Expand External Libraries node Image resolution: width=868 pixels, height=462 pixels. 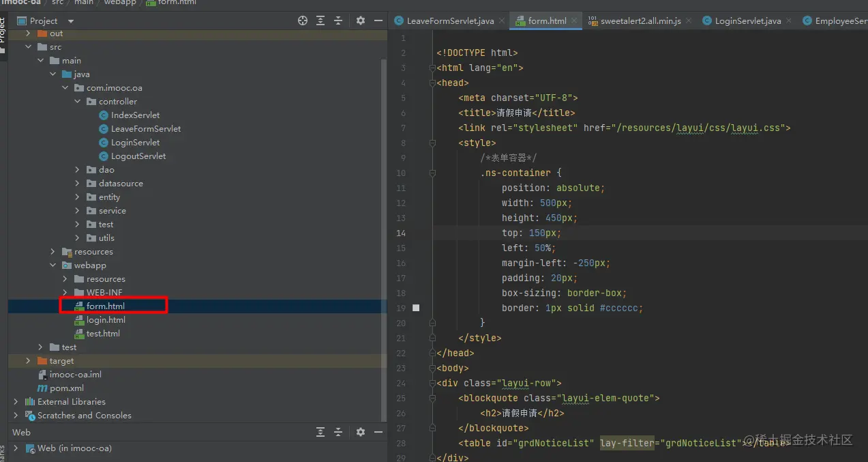(16, 402)
